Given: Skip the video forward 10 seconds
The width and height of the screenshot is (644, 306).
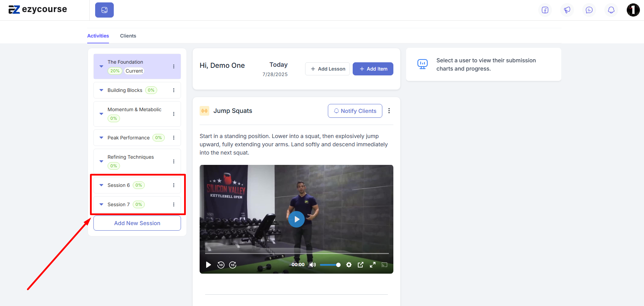Looking at the screenshot, I should point(233,265).
